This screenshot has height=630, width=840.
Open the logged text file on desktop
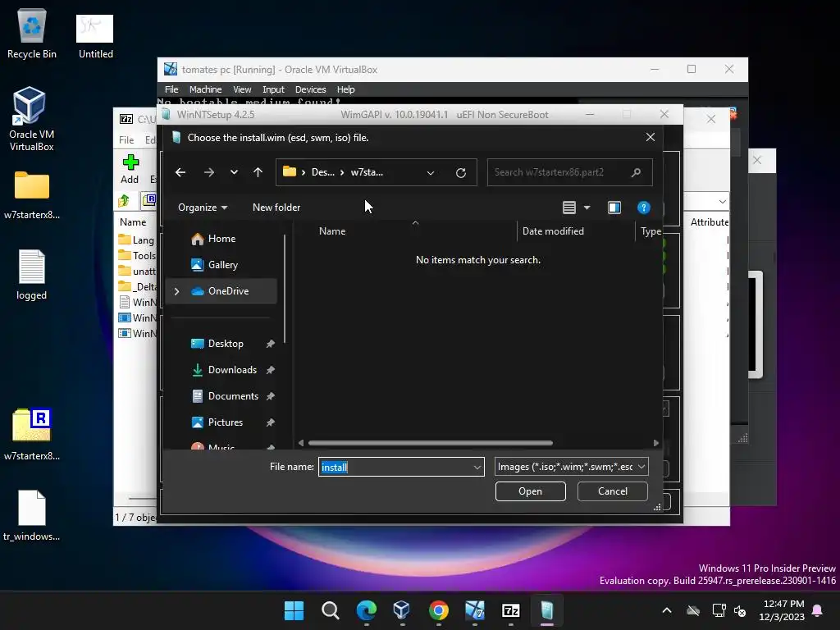pos(32,275)
